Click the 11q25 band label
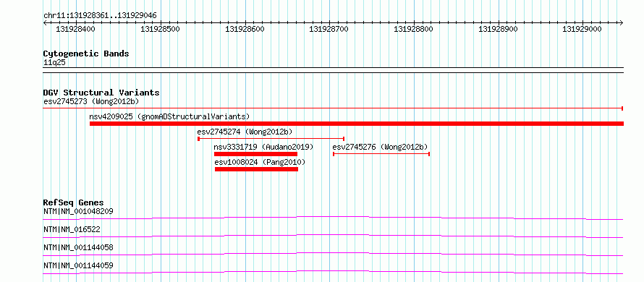644x282 pixels. [54, 63]
